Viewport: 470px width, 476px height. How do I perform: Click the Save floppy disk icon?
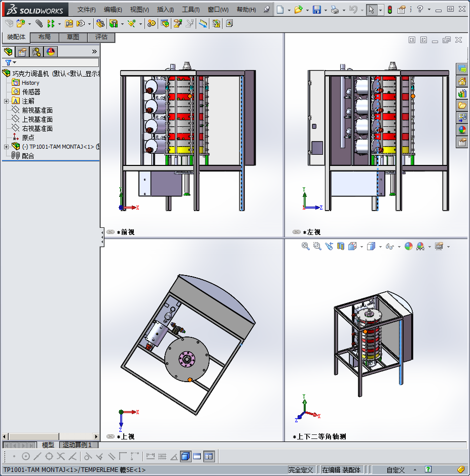pyautogui.click(x=317, y=10)
